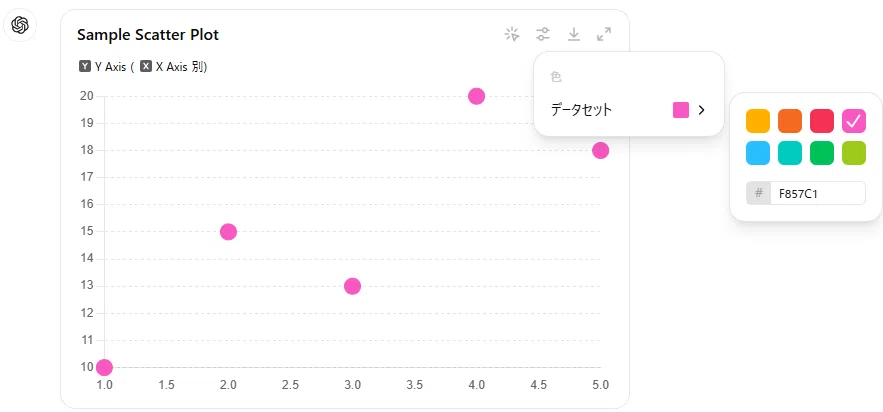Choose the orange color swatch
The height and width of the screenshot is (412, 883).
coord(790,121)
